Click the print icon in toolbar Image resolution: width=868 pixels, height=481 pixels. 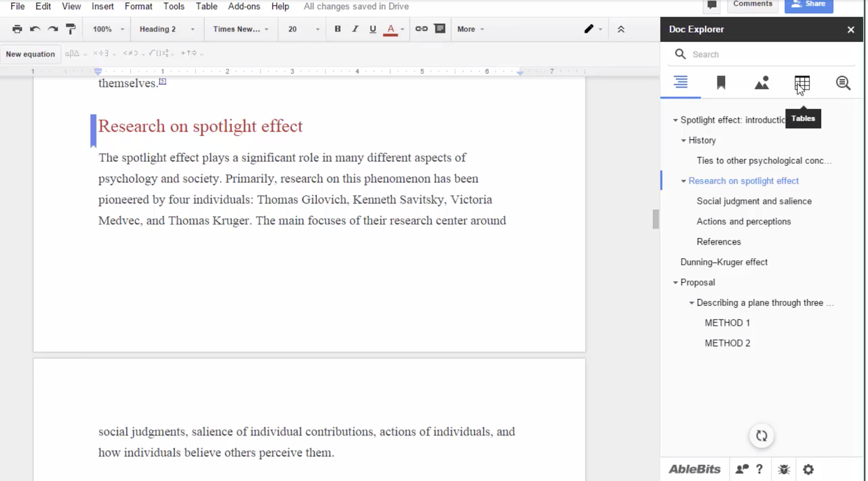click(x=17, y=29)
